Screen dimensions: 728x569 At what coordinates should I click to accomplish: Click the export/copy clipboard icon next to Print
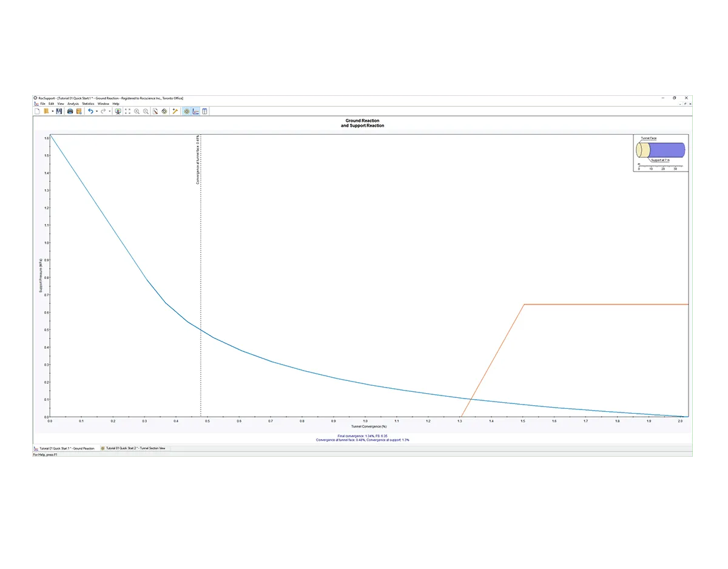pyautogui.click(x=79, y=112)
